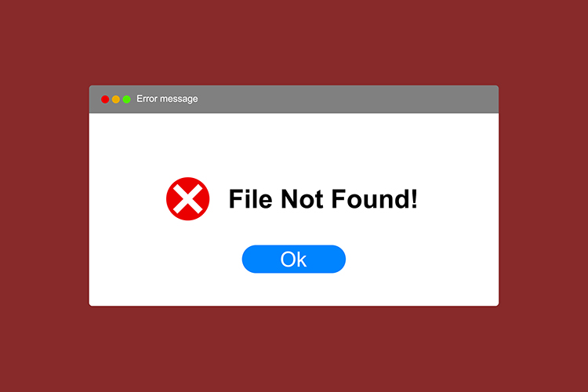Click the 'Ok' label text

point(294,260)
